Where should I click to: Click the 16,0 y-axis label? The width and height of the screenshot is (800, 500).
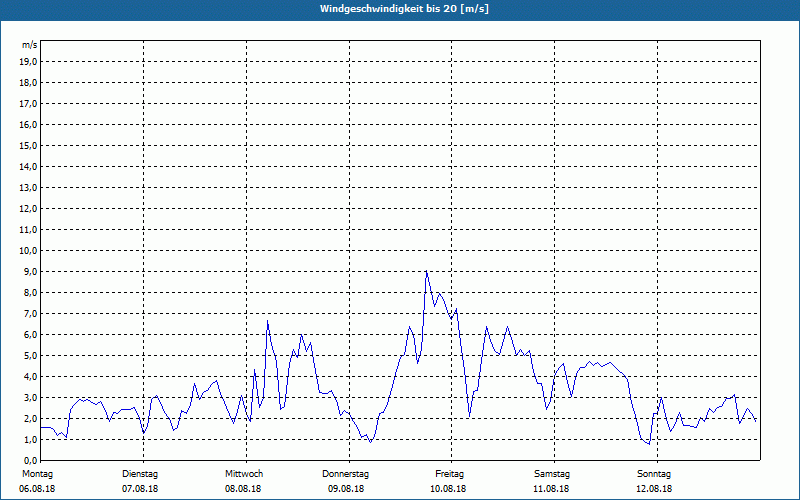click(x=28, y=124)
